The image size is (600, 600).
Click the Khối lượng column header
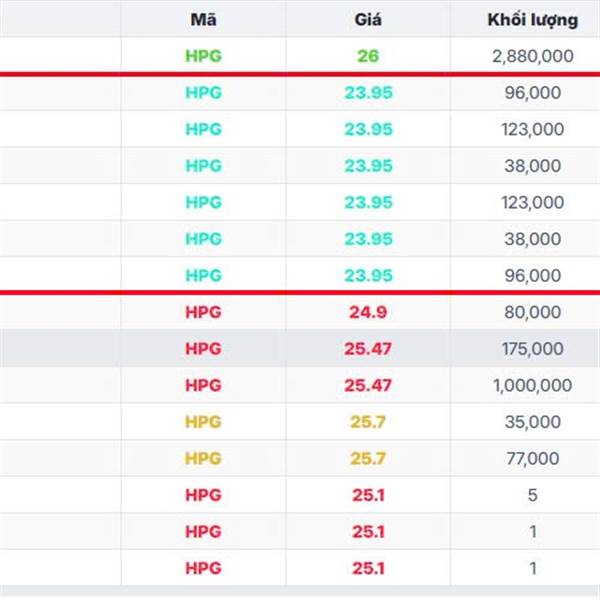point(533,20)
